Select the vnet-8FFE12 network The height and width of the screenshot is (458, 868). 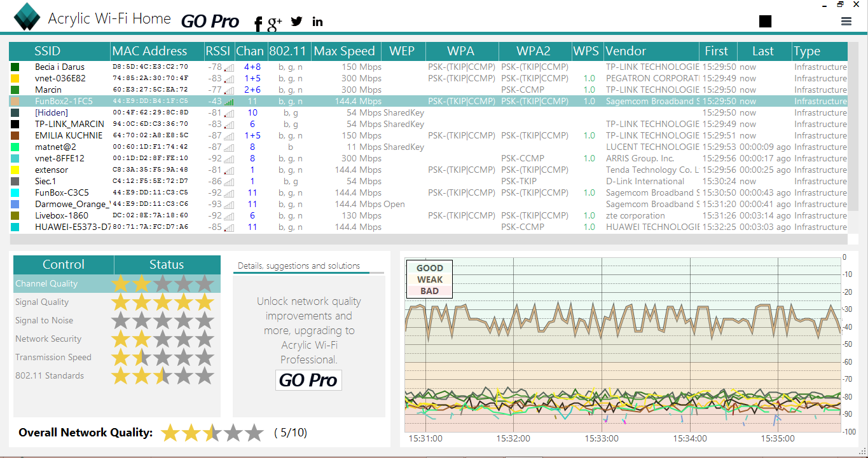(429, 158)
